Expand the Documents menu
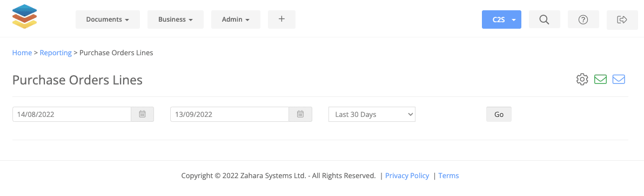Screen dimensions: 644x196 coord(108,19)
